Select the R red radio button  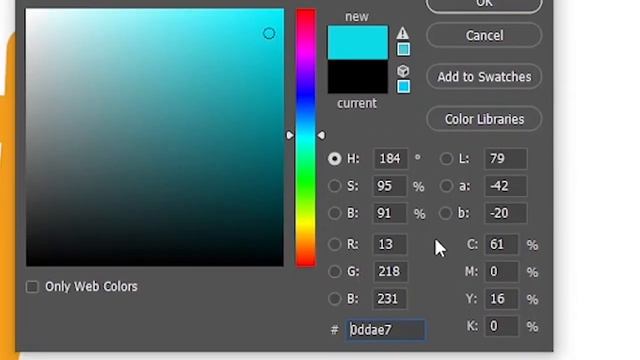(x=335, y=244)
